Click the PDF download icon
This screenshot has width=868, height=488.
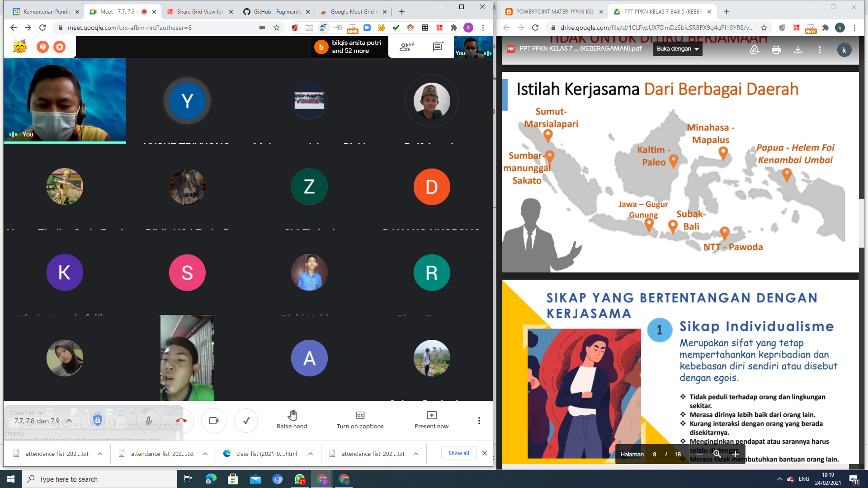798,50
